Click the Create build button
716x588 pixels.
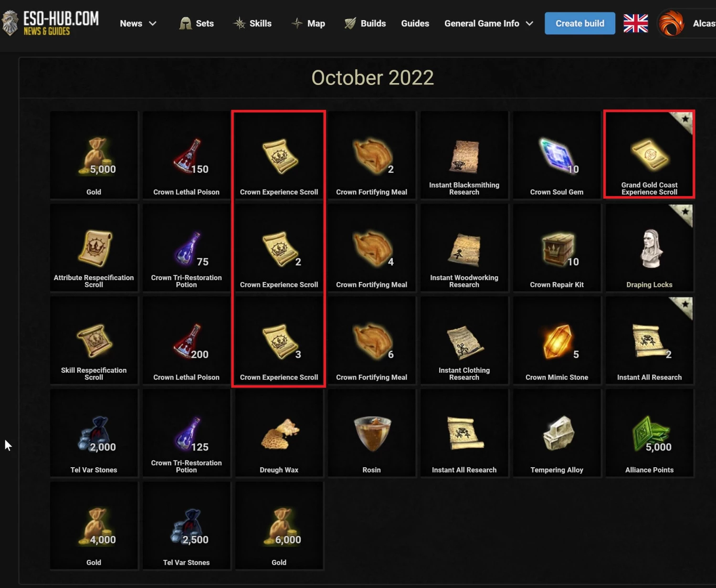point(580,23)
